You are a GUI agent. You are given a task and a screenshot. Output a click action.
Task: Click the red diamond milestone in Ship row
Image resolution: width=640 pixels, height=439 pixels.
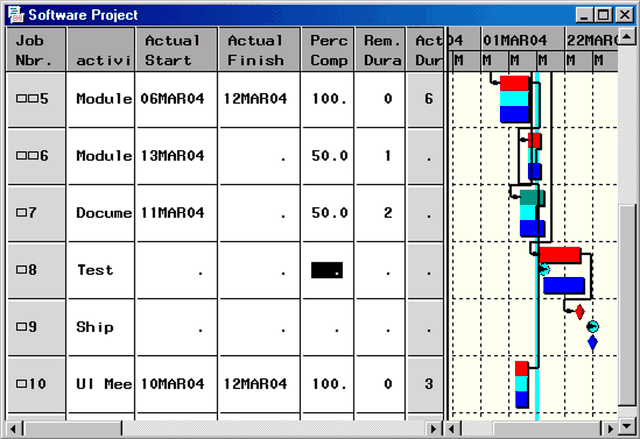click(x=579, y=312)
